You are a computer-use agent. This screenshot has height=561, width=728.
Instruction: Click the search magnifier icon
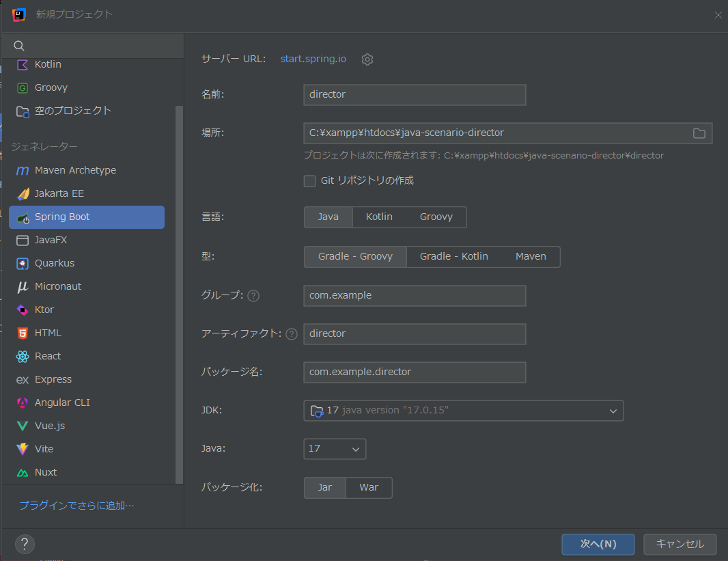click(19, 46)
